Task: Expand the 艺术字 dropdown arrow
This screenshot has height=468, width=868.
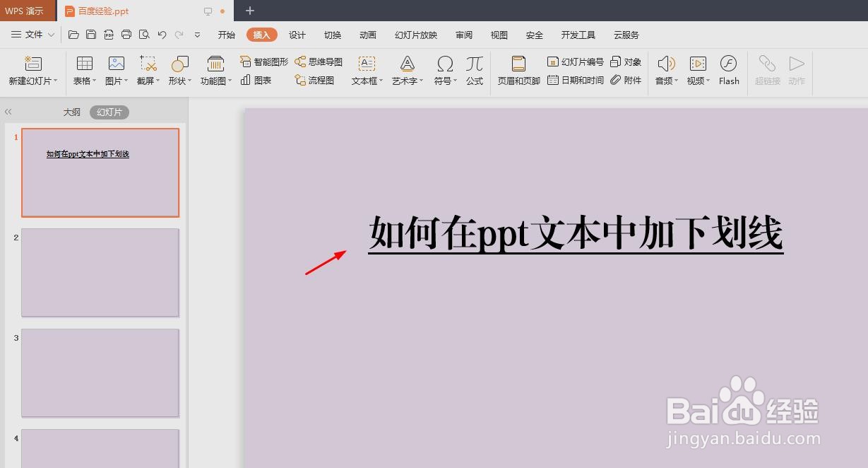Action: 422,81
